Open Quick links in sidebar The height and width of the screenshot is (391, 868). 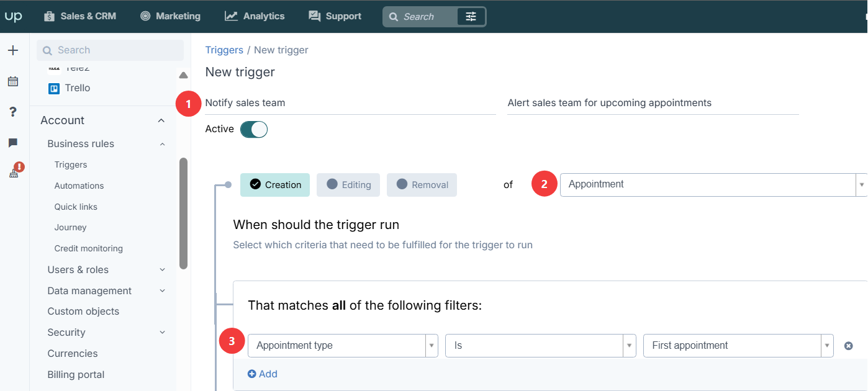click(x=76, y=207)
